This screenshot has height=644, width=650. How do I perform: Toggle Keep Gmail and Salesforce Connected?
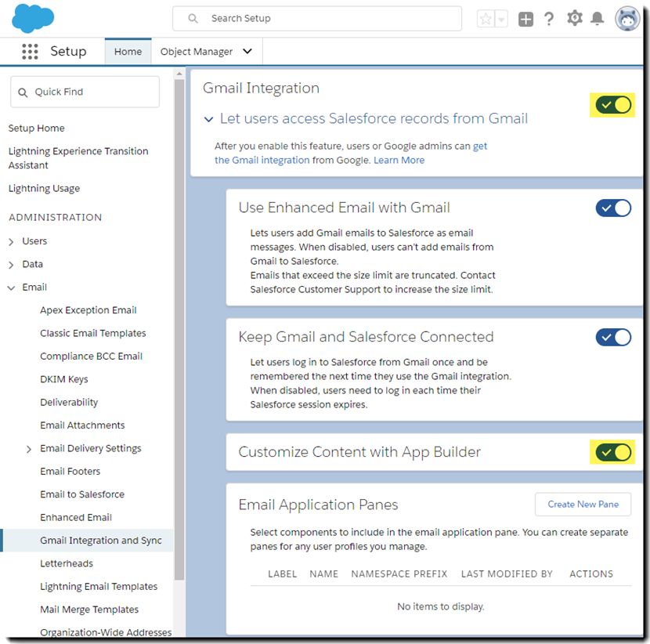(x=613, y=337)
